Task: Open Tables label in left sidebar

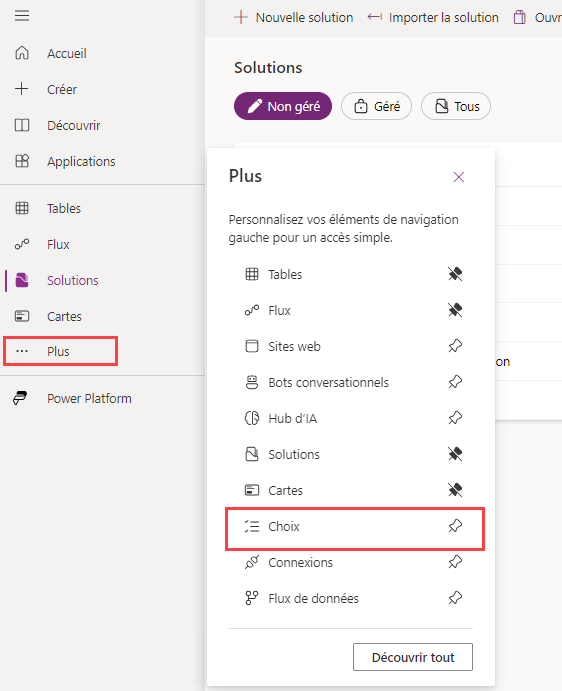Action: click(x=64, y=208)
